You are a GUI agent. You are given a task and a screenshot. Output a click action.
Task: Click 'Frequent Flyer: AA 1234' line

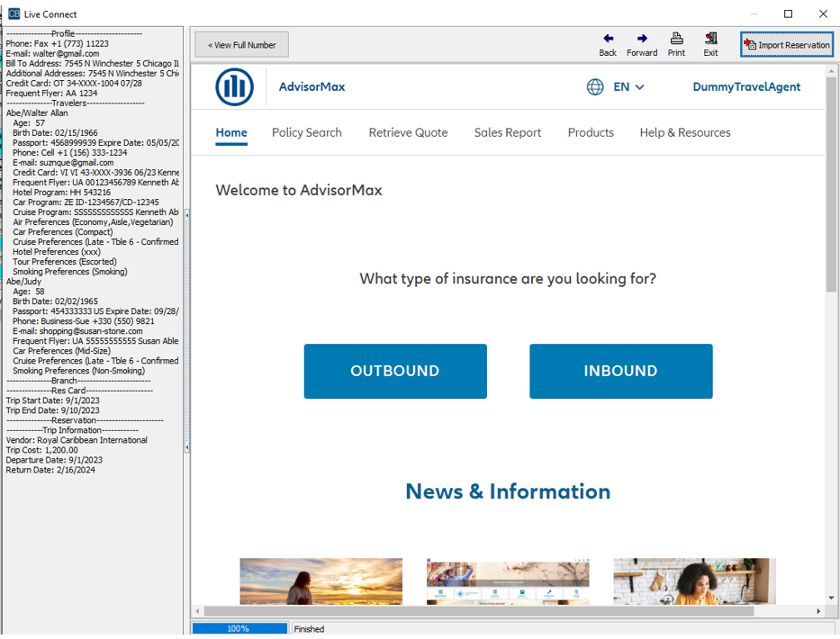(51, 94)
